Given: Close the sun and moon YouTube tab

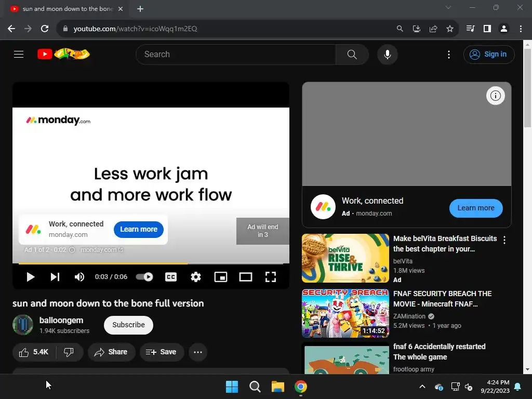Looking at the screenshot, I should pos(121,9).
